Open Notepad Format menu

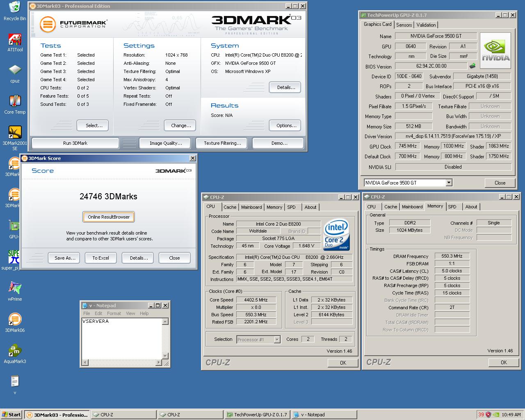click(114, 313)
